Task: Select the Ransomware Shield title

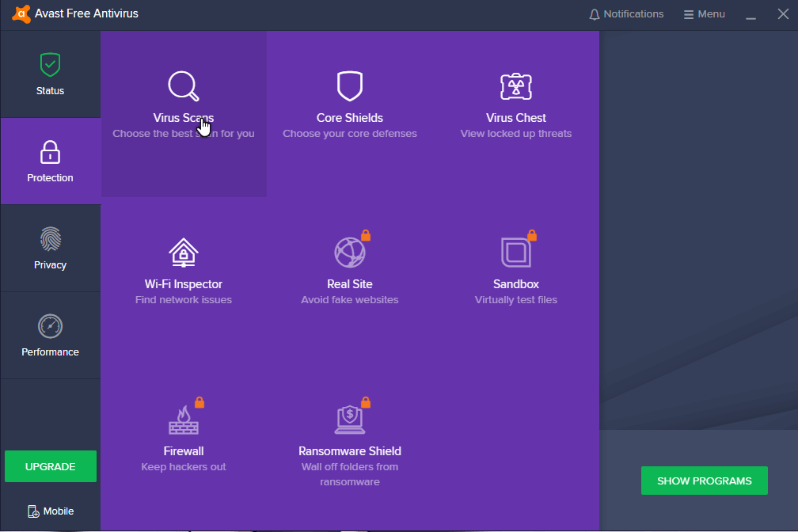Action: [350, 451]
